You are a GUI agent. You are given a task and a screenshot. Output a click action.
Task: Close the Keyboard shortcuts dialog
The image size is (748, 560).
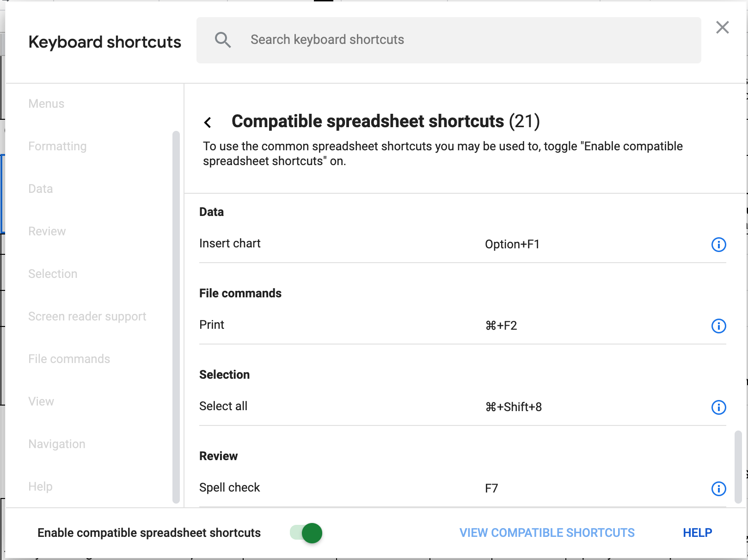click(722, 28)
